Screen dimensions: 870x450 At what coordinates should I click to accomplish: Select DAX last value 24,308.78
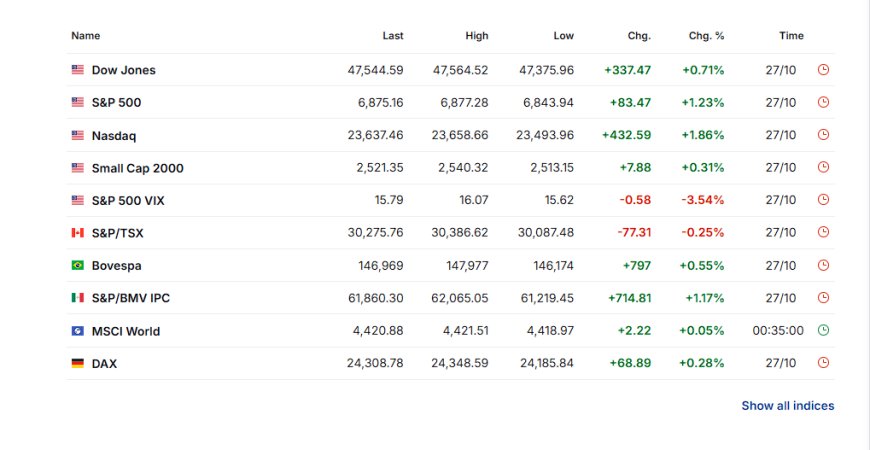pyautogui.click(x=375, y=363)
